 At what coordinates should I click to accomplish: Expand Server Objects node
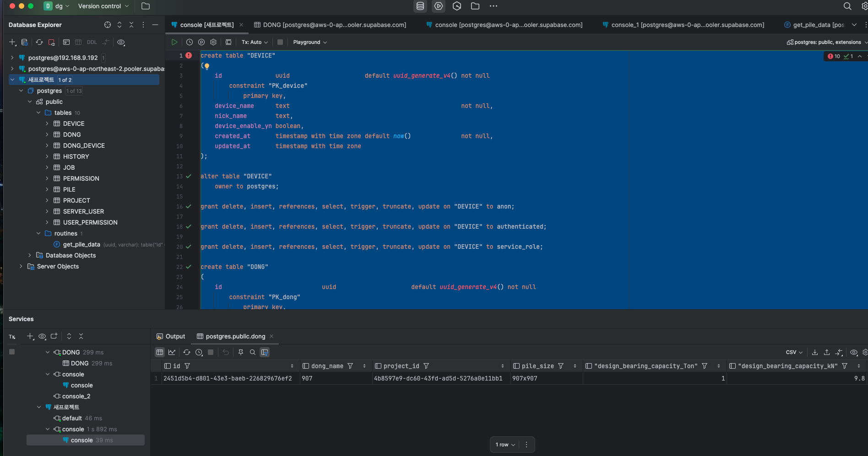(x=21, y=266)
